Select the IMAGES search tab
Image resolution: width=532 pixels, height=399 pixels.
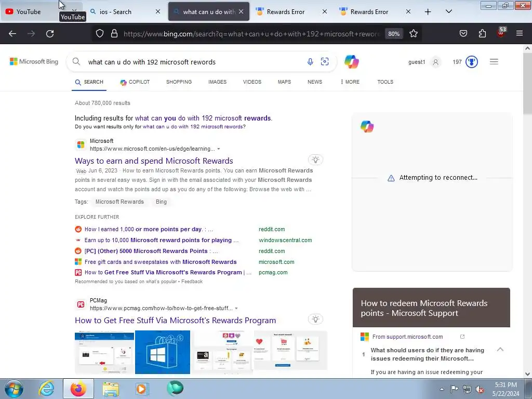click(217, 82)
